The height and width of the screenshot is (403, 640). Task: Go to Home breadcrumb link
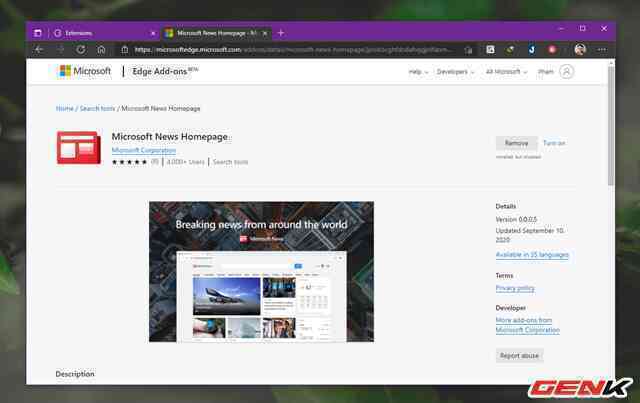[x=64, y=109]
